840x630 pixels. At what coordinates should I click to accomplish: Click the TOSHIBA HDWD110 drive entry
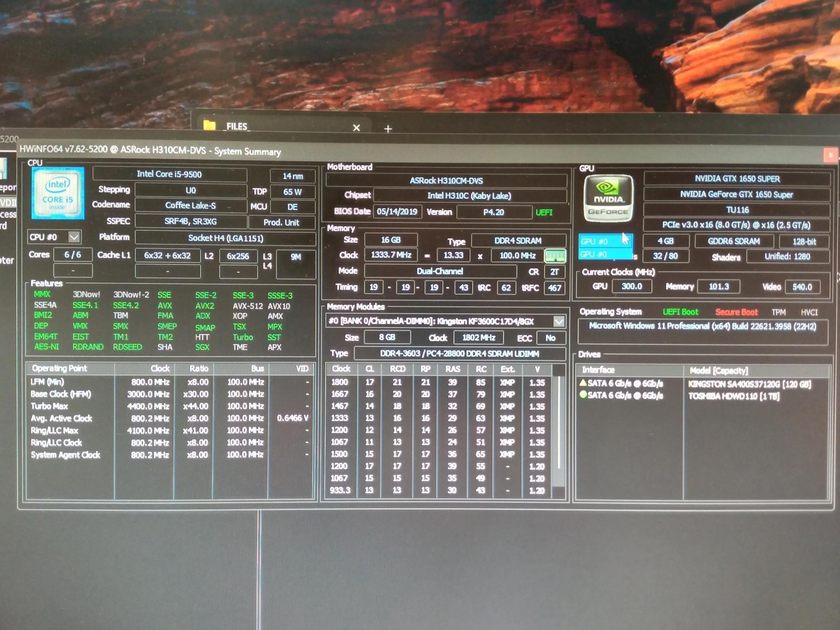[x=733, y=396]
